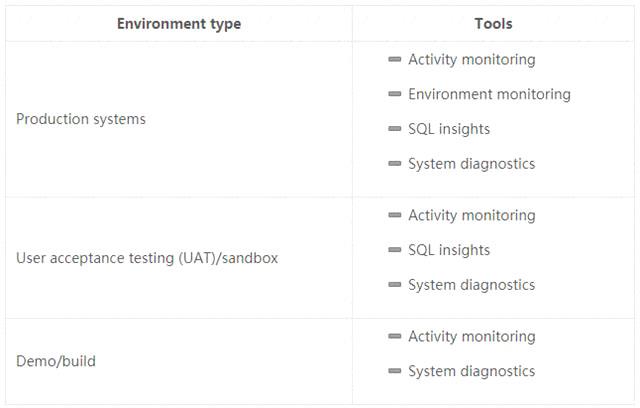This screenshot has height=408, width=640.
Task: Click the bullet beside Activity monitoring in Production systems row
Action: [x=394, y=59]
